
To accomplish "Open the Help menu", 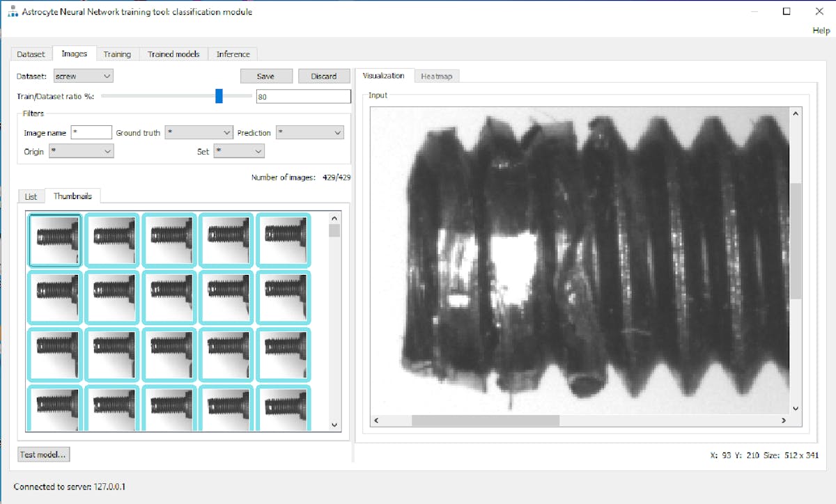I will (820, 31).
